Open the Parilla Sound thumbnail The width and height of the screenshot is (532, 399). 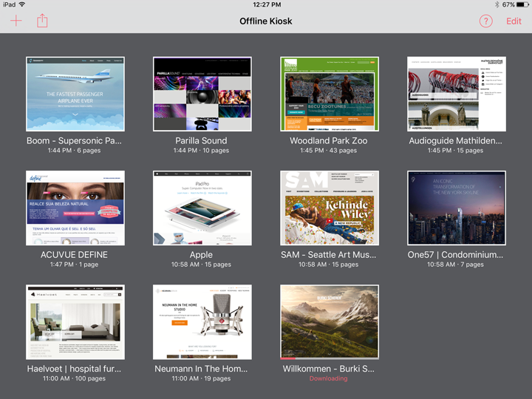(x=202, y=94)
